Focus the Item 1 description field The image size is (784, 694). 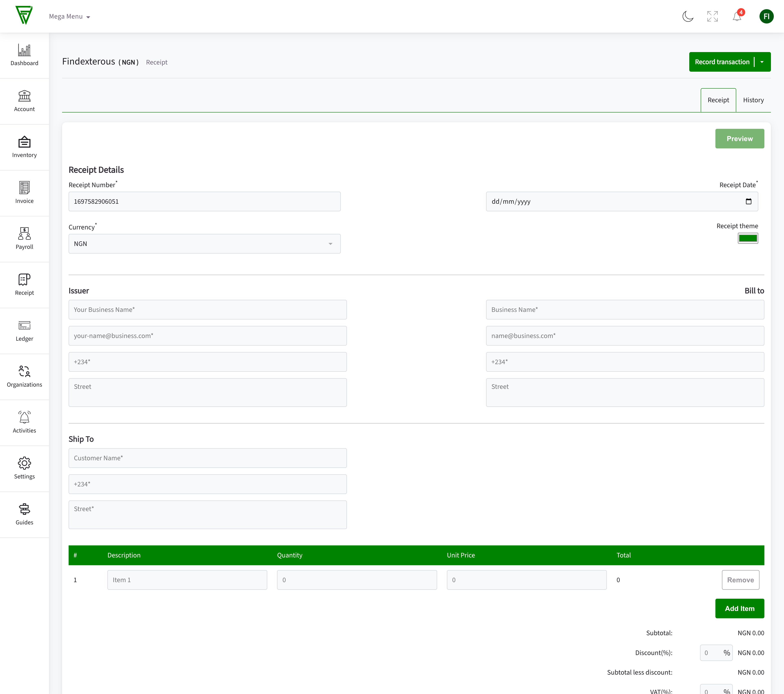(x=187, y=580)
